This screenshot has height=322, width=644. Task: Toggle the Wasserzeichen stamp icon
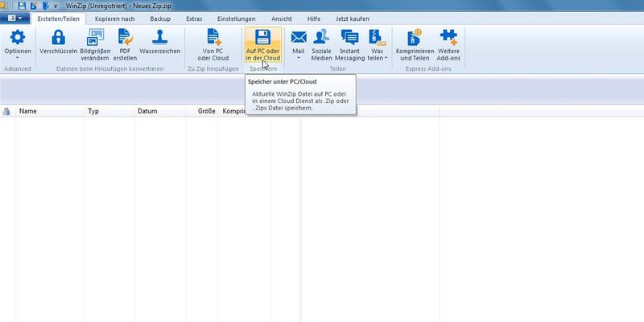159,37
